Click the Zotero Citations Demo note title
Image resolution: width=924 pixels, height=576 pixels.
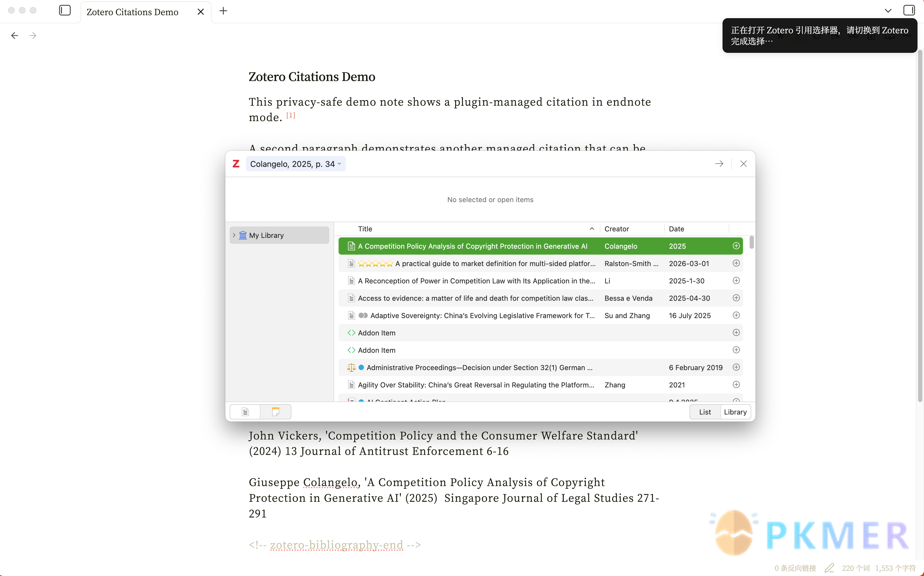tap(312, 77)
